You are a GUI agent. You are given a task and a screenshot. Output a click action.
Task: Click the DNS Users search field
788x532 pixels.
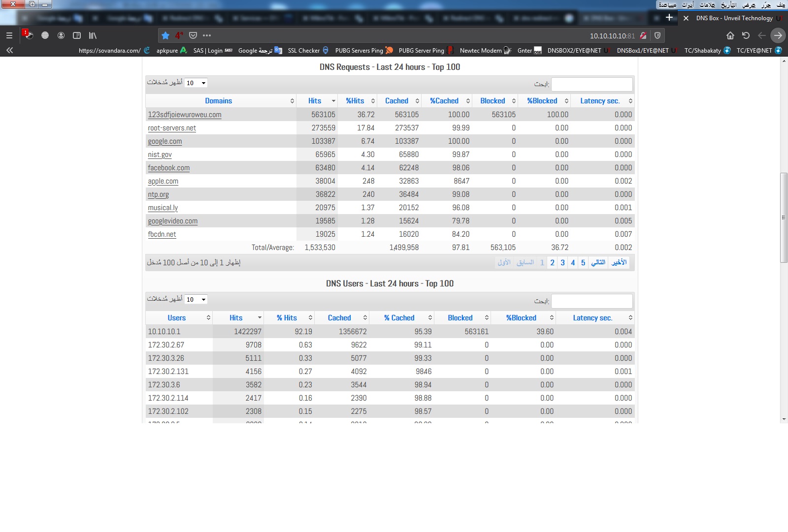(592, 301)
